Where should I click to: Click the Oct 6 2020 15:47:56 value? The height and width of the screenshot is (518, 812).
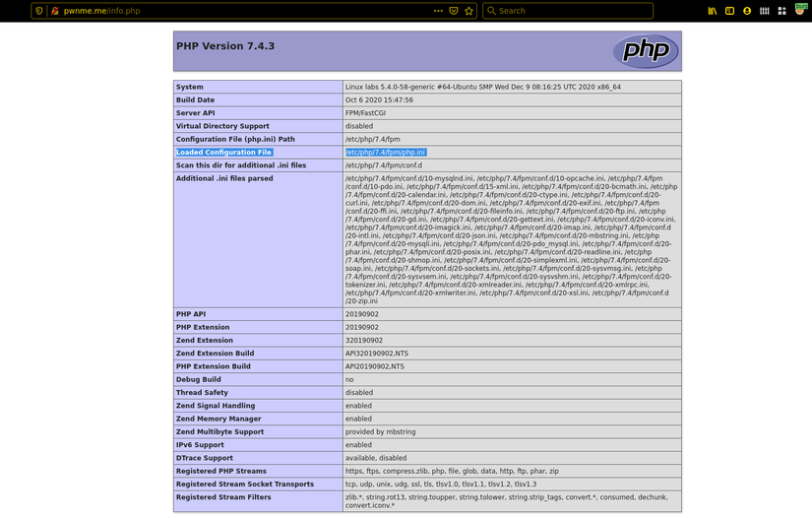(x=379, y=100)
